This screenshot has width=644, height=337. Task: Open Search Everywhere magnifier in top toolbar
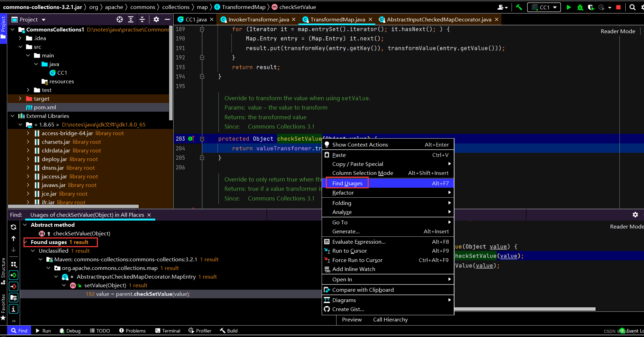coord(632,7)
